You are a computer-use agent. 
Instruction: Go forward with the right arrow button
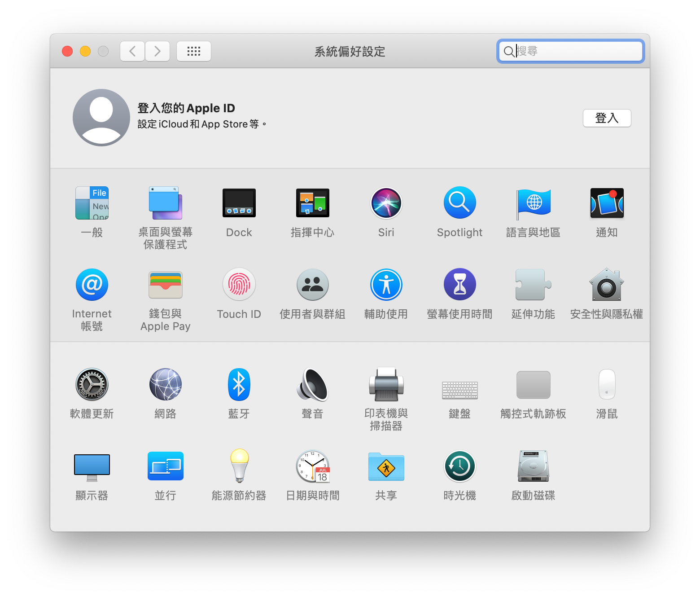click(x=157, y=51)
